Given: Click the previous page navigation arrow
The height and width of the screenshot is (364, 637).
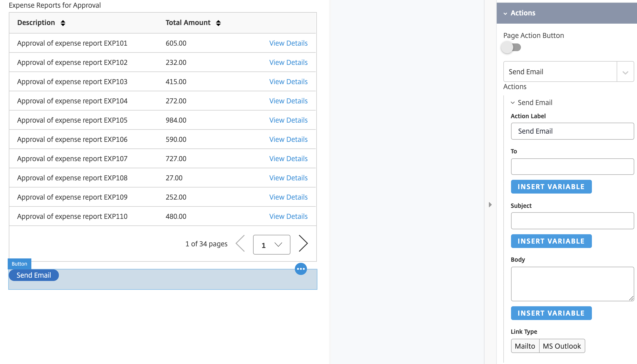Looking at the screenshot, I should click(241, 244).
